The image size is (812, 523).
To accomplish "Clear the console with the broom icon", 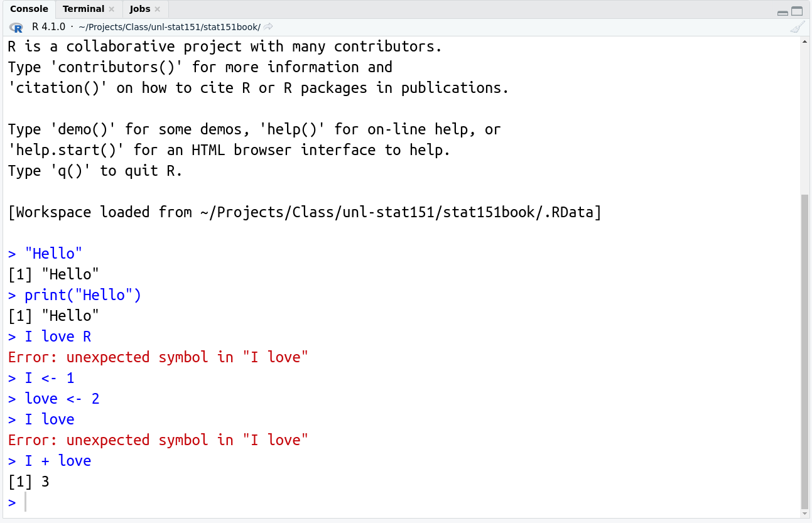I will (x=797, y=28).
